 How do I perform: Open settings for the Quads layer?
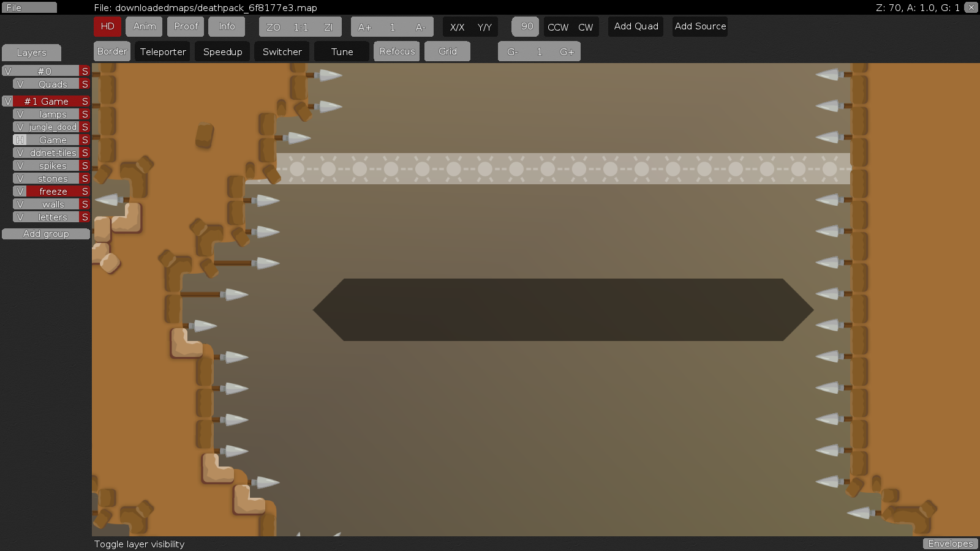point(85,84)
